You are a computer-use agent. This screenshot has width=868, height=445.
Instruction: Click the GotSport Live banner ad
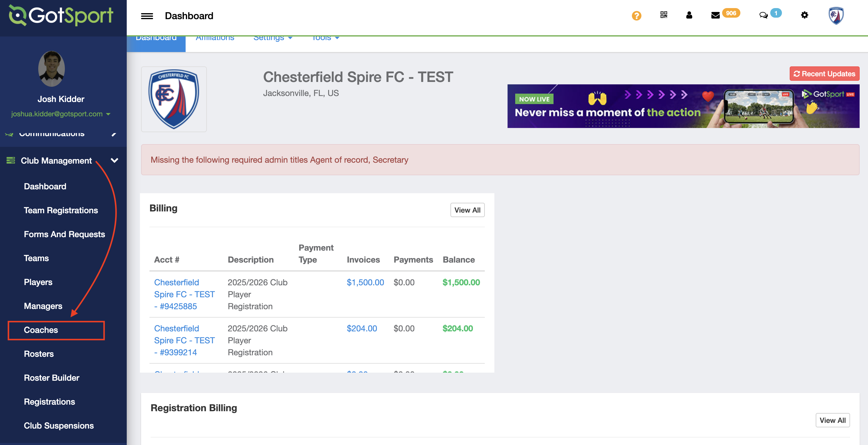(683, 106)
